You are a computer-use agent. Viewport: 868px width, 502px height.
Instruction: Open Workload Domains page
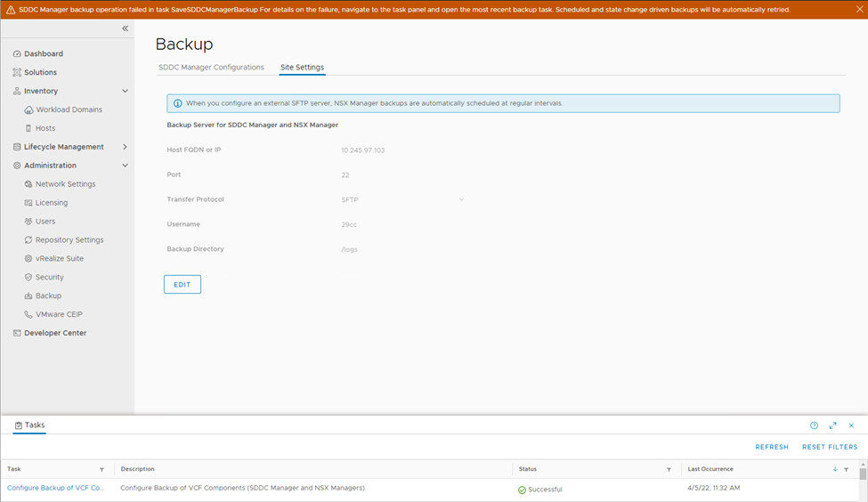pos(69,110)
